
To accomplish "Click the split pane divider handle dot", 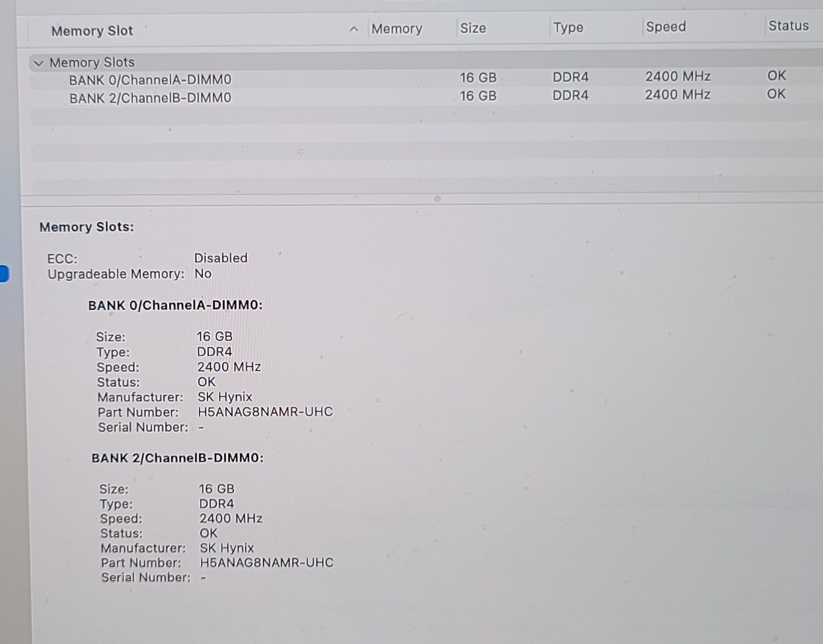I will (437, 198).
